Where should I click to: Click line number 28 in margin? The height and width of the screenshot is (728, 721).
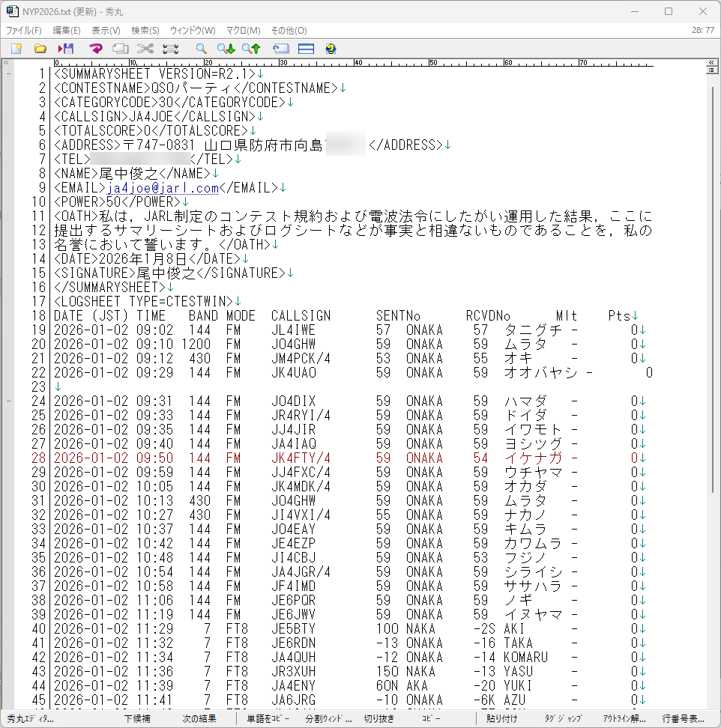point(38,458)
